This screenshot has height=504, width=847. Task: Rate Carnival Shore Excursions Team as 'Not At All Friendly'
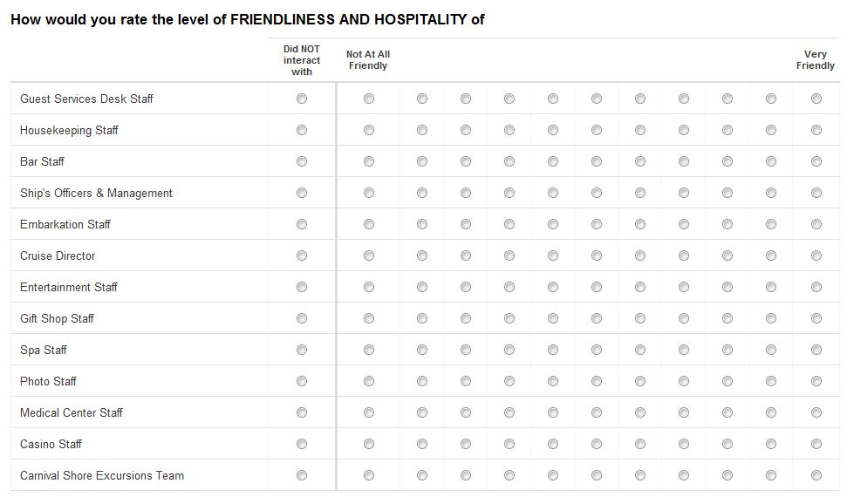click(369, 475)
